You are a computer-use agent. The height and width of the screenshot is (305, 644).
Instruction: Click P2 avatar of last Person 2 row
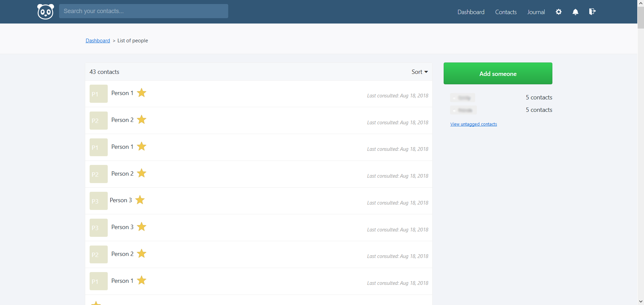99,255
